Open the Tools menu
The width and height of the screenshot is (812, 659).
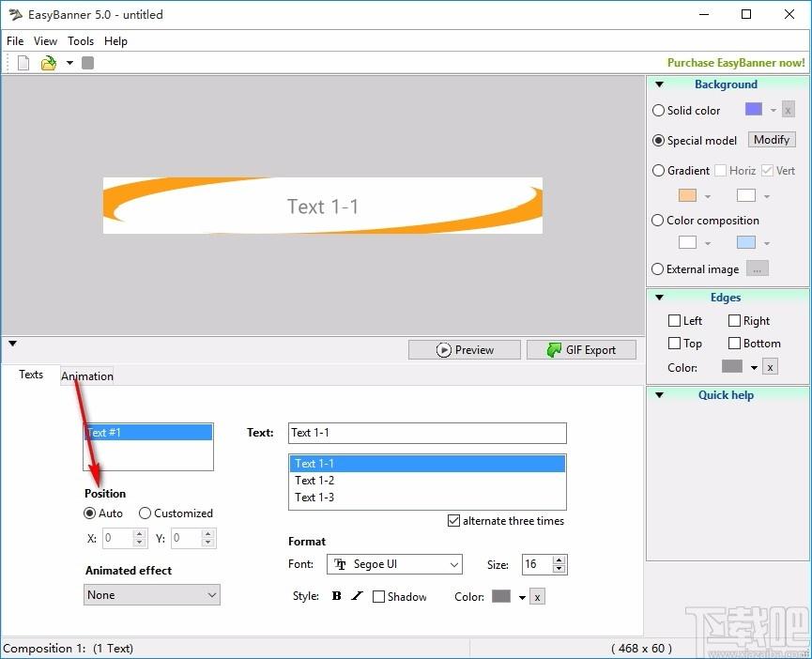point(81,41)
